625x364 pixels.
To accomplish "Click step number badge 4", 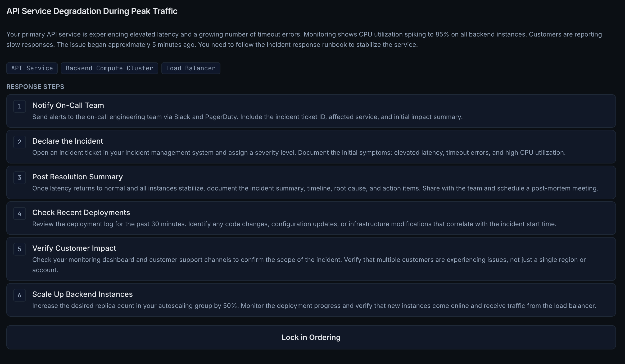I will [19, 213].
